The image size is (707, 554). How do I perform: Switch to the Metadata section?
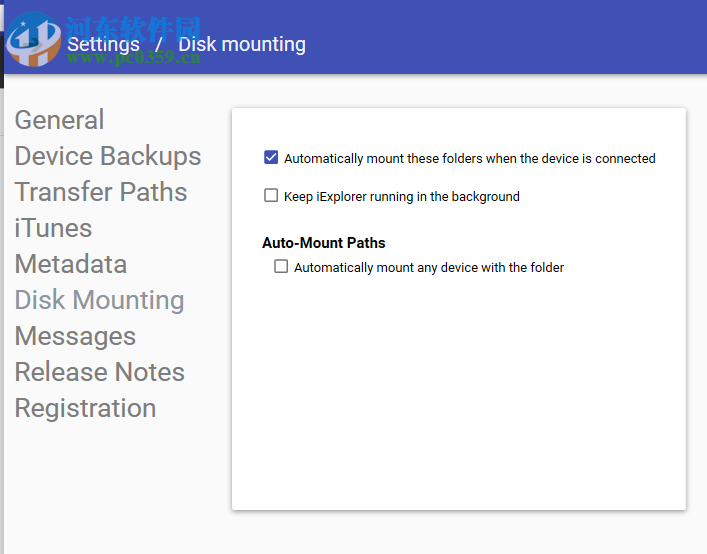(x=71, y=264)
